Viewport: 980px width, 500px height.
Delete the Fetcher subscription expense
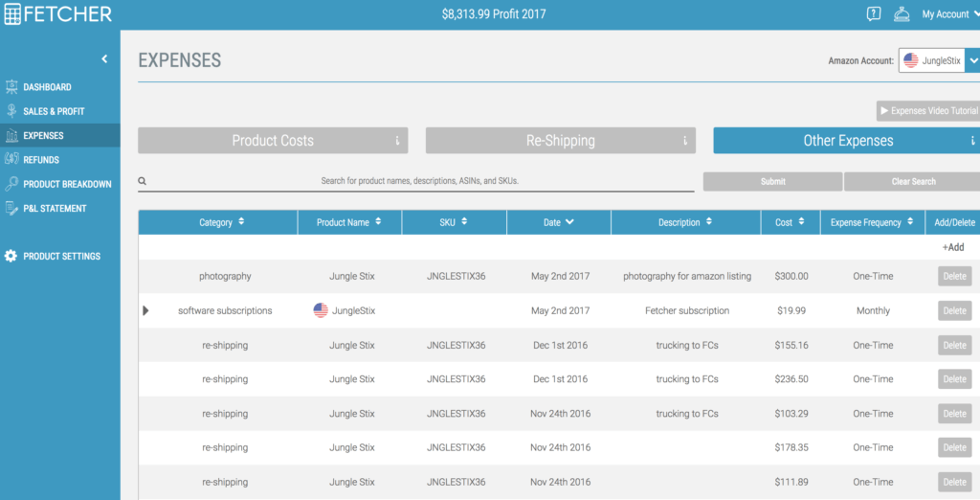954,310
